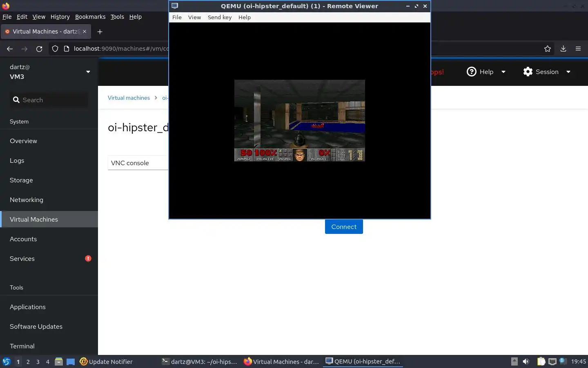Reload the Firefox page
This screenshot has width=588, height=368.
point(39,49)
